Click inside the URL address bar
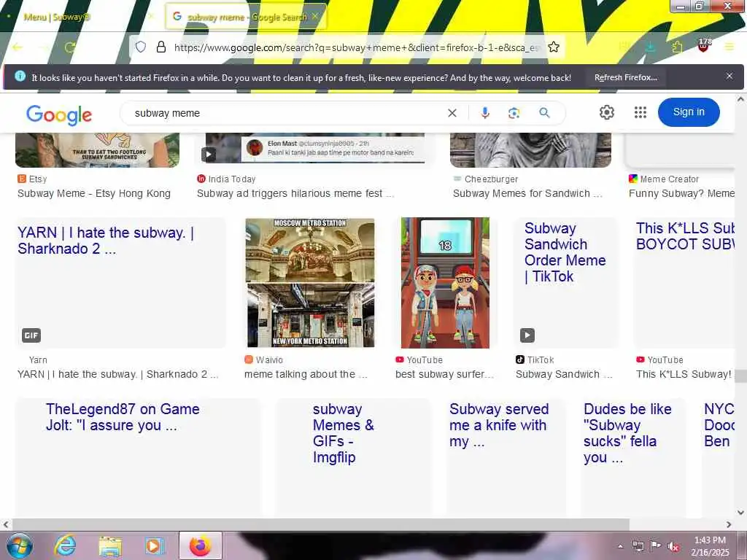Screen dimensions: 747x560 tap(357, 47)
